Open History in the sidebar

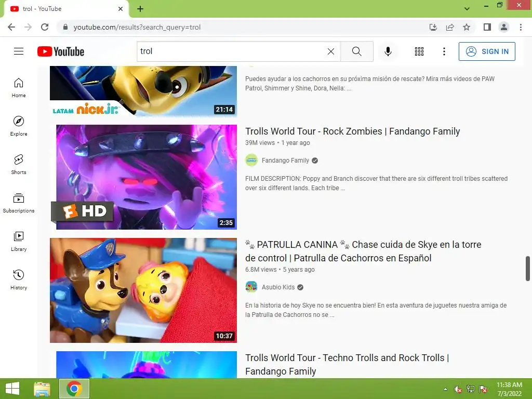(x=19, y=280)
